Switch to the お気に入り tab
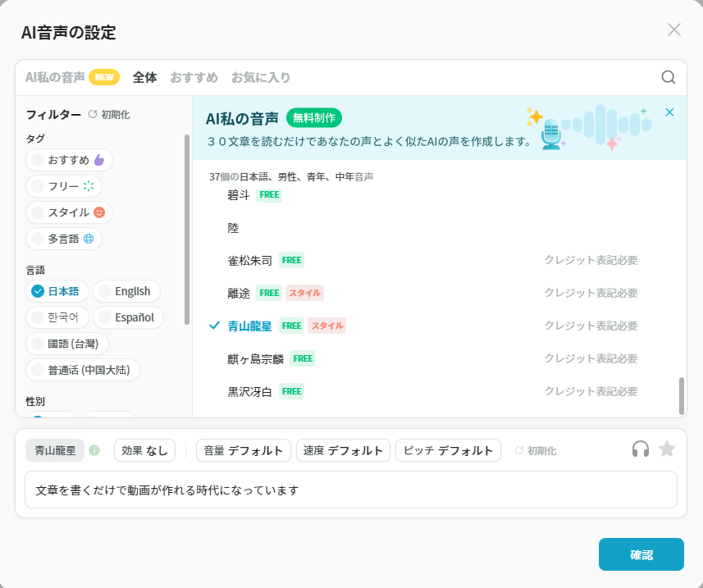This screenshot has width=703, height=588. 261,78
